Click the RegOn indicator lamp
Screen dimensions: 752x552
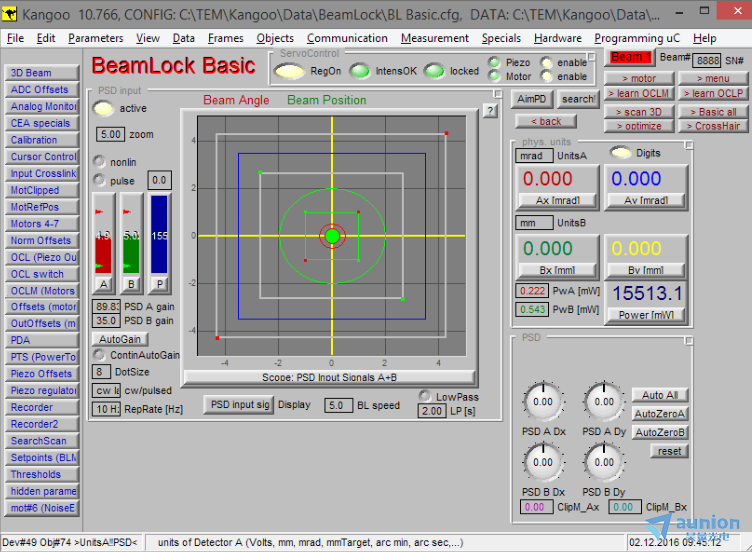pyautogui.click(x=289, y=71)
